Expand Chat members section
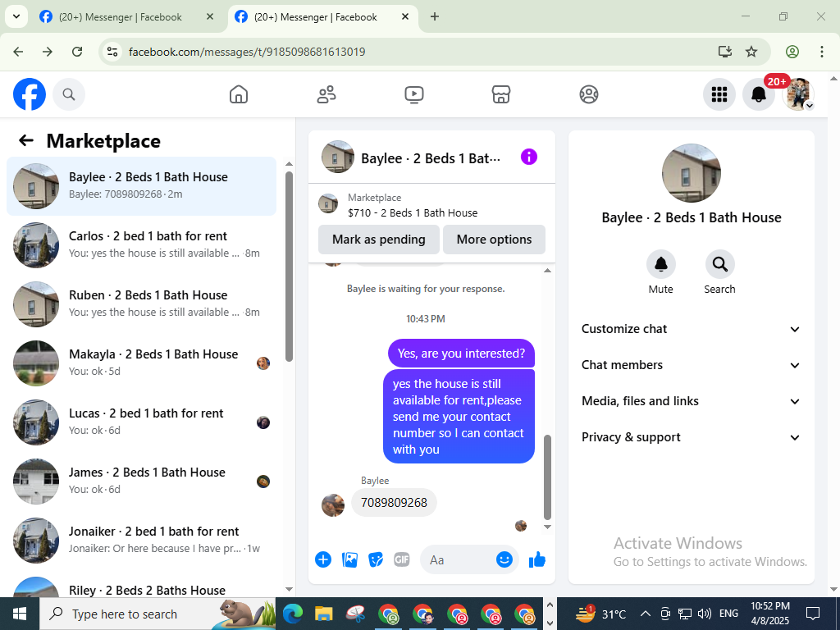The width and height of the screenshot is (840, 630). (x=691, y=365)
